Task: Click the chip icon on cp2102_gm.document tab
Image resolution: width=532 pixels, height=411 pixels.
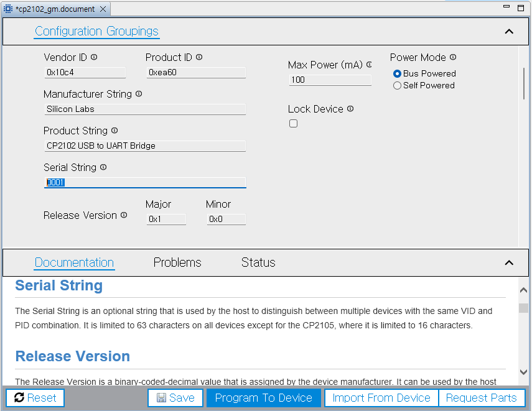Action: [8, 9]
